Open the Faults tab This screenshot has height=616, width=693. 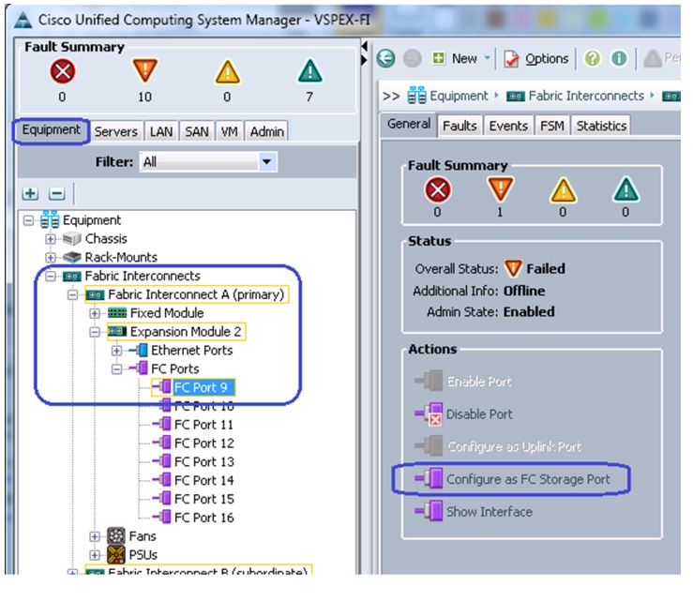coord(460,127)
